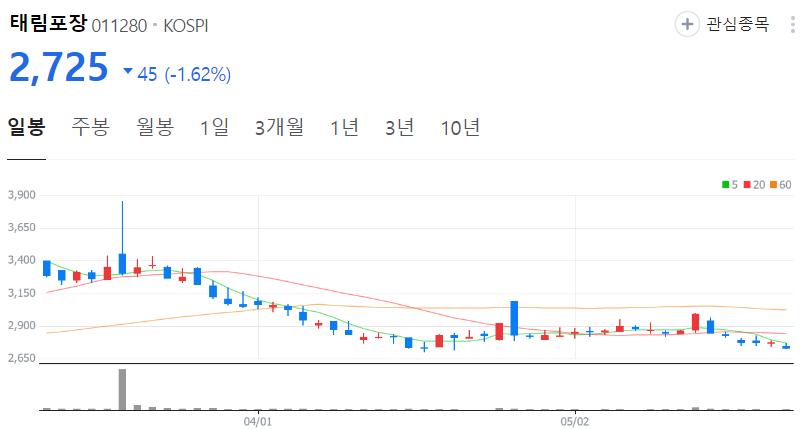
Task: Click the 3,900 price axis label
Action: point(22,195)
